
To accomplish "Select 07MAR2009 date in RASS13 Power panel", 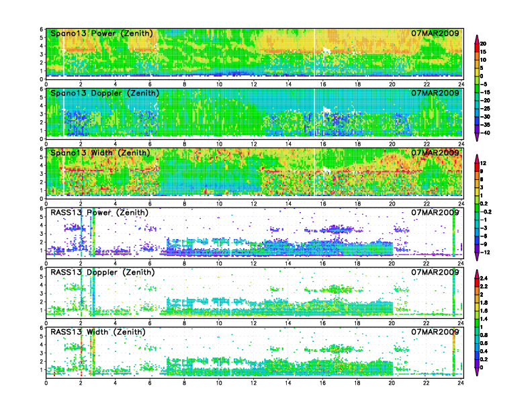I will pos(435,212).
